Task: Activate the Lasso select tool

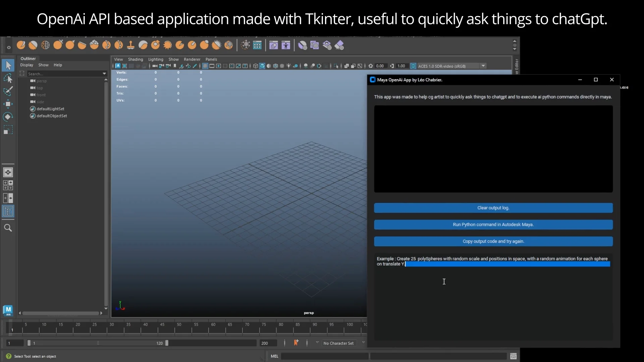Action: pyautogui.click(x=8, y=78)
